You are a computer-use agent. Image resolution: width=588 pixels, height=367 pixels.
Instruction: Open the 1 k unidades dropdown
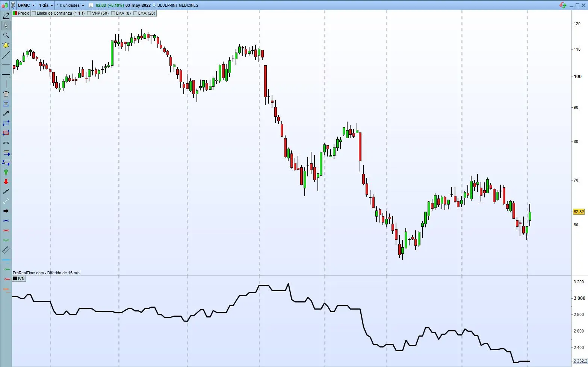70,5
